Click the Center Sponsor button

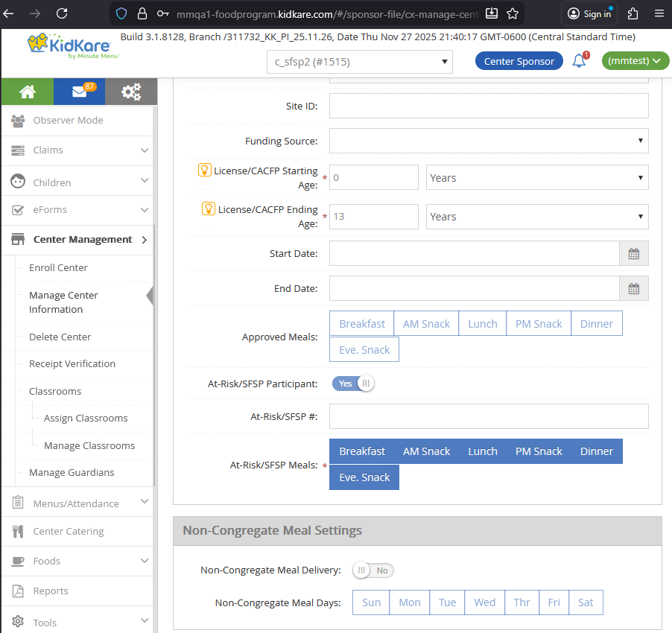click(x=519, y=61)
